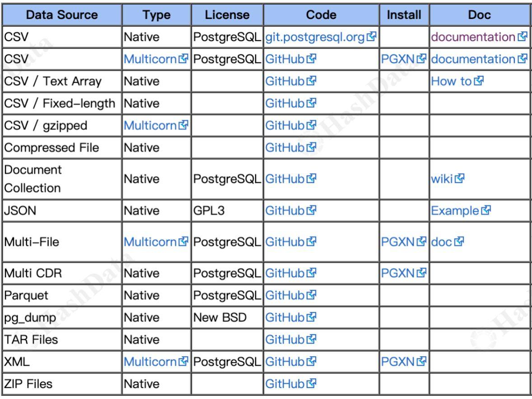Click external-link icon after Multicorn in CSV row
The width and height of the screenshot is (532, 399).
(x=182, y=59)
